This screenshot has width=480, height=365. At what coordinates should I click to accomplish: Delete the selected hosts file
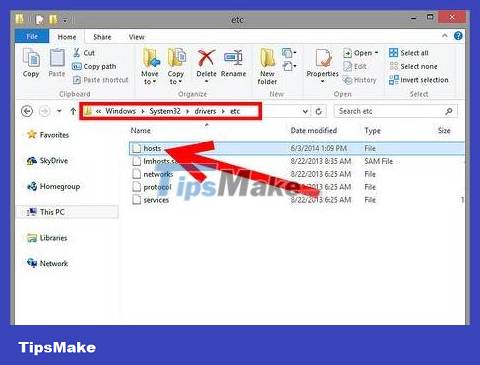tap(206, 66)
